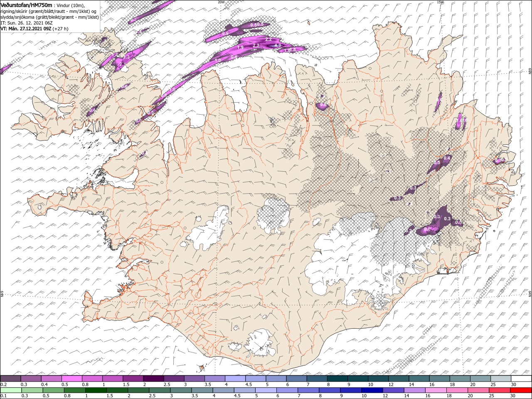Pick the bright pink 0.5 swatch, upper legend
The height and width of the screenshot is (399, 532).
(71, 379)
